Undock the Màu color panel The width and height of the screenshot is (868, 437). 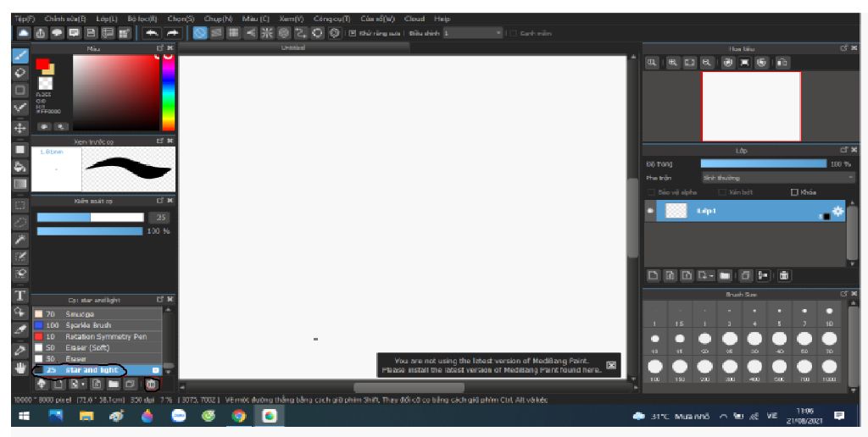pyautogui.click(x=160, y=48)
